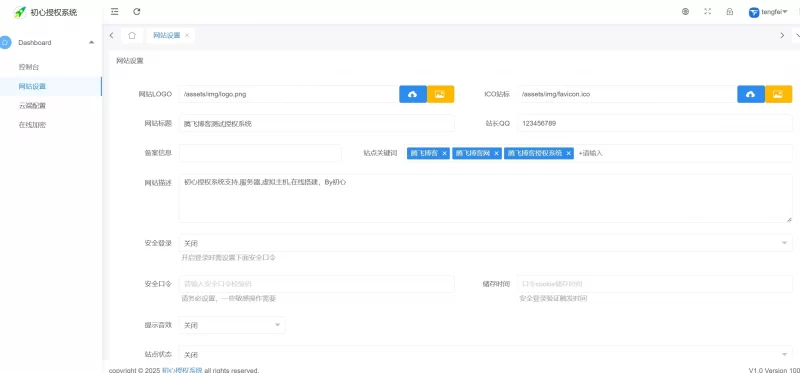Grab the 网站描述 textarea resize handle
Screen dimensions: 800x373
tap(789, 219)
